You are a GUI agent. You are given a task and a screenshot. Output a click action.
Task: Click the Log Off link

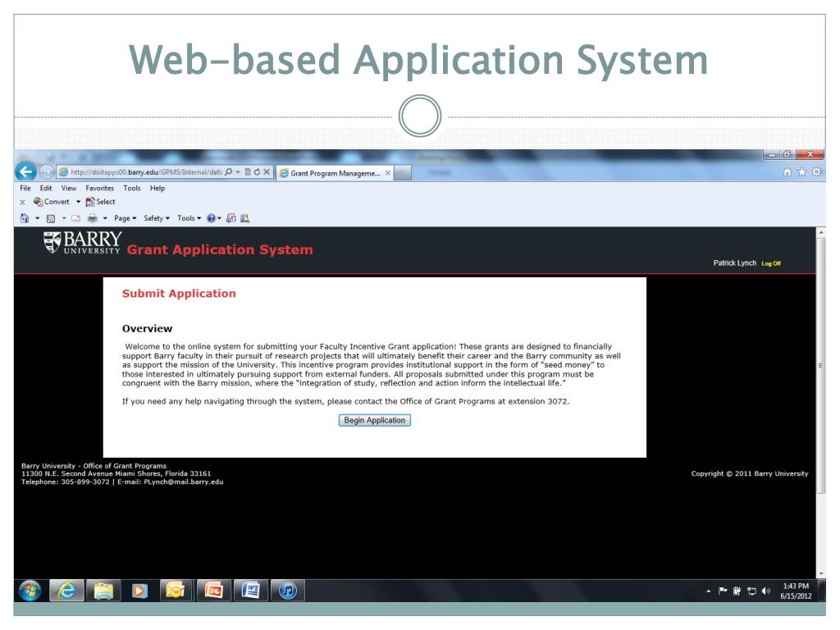click(771, 263)
